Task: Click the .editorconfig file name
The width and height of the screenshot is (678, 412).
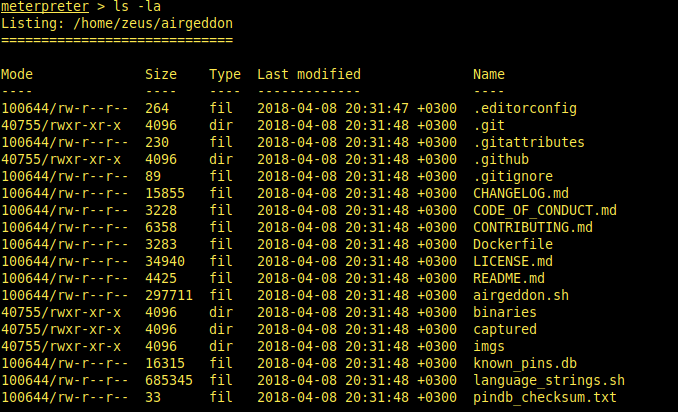Action: point(525,109)
